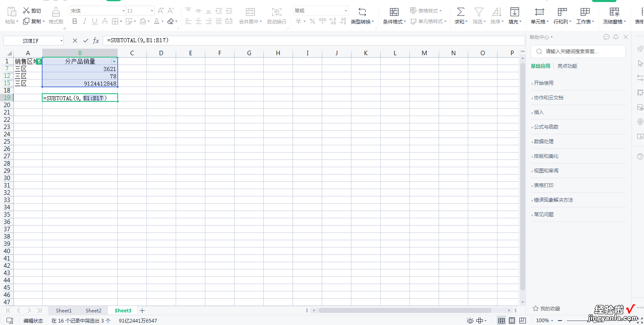Toggle Underline formatting
This screenshot has height=325, width=644.
95,21
